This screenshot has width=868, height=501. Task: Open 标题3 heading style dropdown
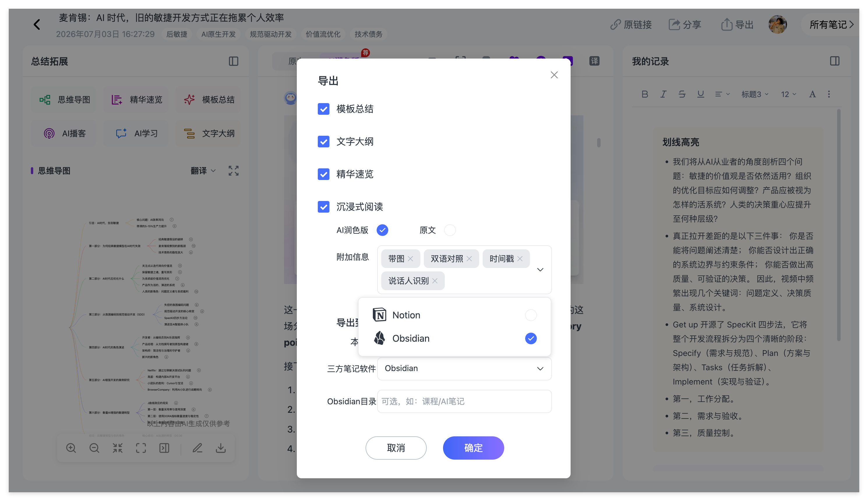point(755,94)
